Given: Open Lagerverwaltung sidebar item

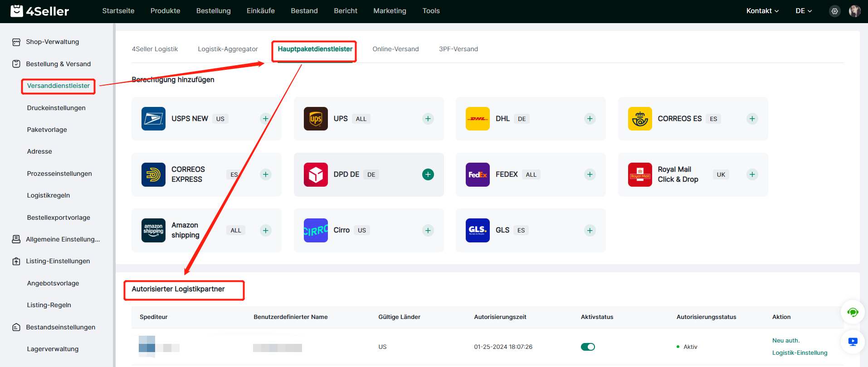Looking at the screenshot, I should (53, 349).
